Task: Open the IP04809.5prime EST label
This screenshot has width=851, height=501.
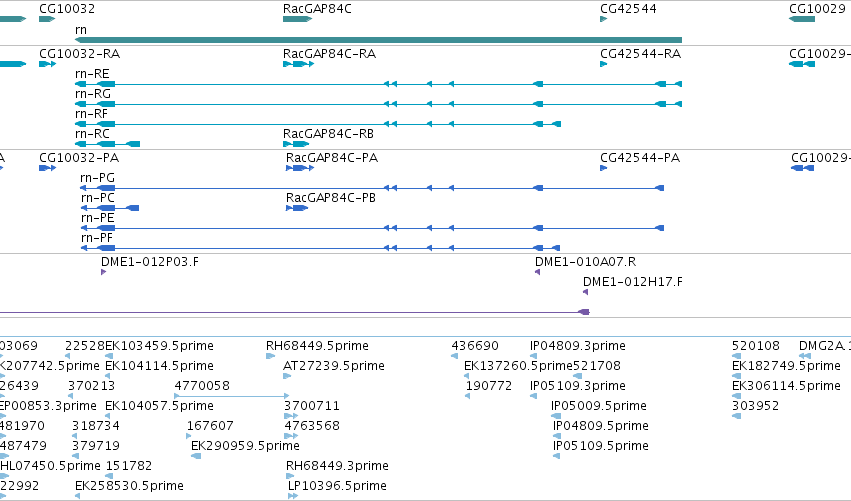Action: pyautogui.click(x=601, y=427)
